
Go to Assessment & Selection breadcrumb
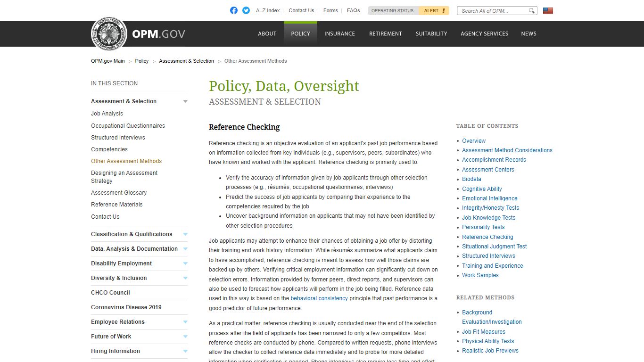click(x=186, y=61)
